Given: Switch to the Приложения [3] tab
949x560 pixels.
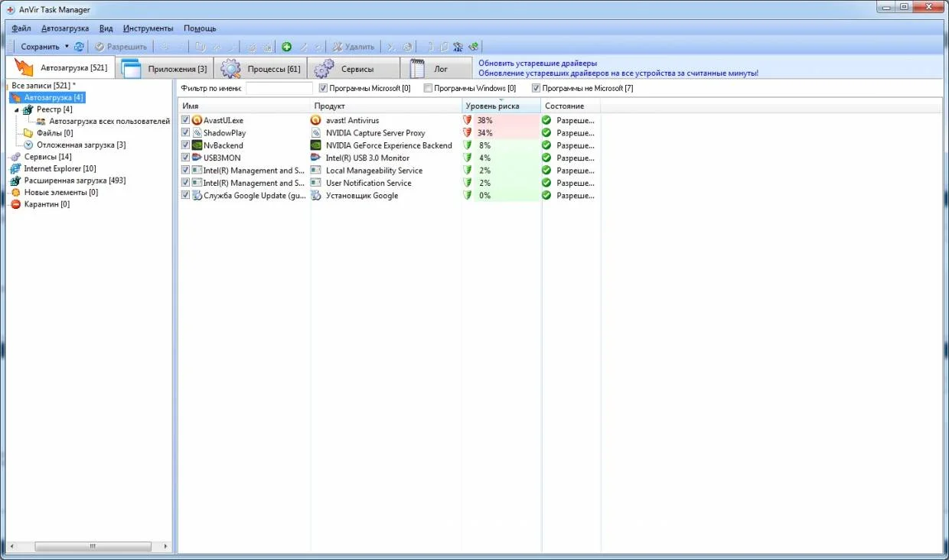Looking at the screenshot, I should tap(165, 68).
